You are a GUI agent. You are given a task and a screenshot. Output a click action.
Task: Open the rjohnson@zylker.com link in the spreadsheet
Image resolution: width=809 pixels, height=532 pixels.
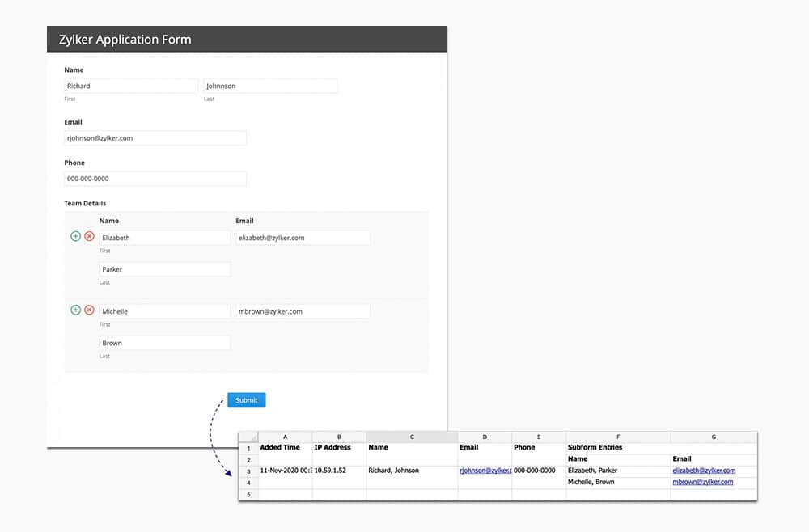485,471
